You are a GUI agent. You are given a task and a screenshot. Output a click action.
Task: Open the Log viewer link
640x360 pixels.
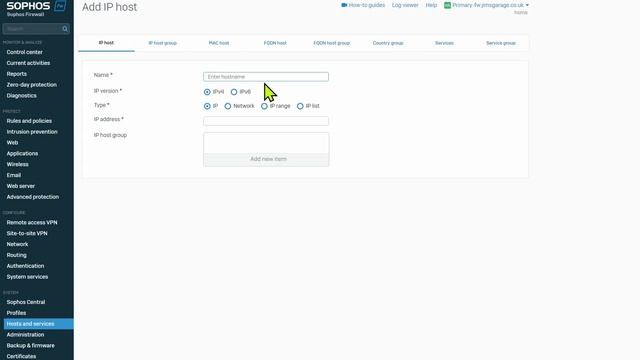click(x=405, y=5)
